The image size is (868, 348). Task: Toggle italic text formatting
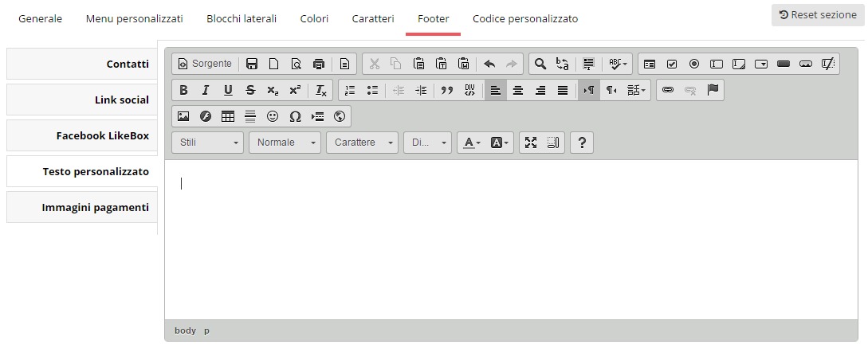coord(206,90)
